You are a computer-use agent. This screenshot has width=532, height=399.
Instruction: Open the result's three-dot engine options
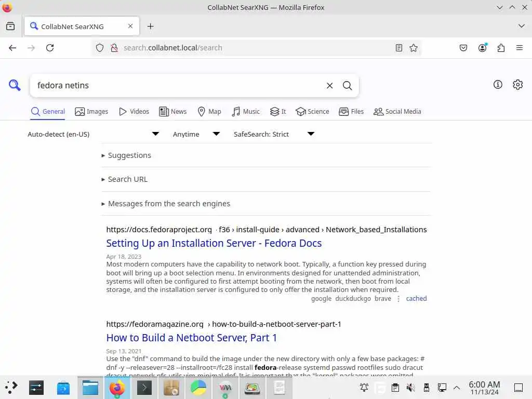398,299
